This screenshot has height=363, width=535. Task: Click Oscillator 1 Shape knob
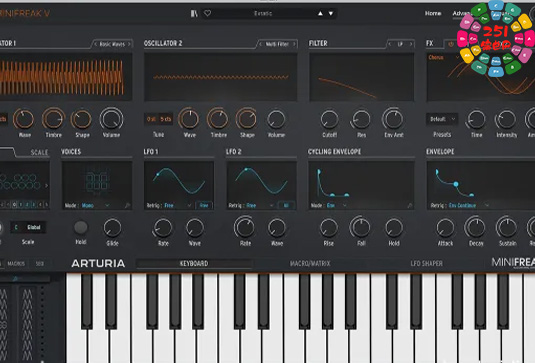click(x=82, y=119)
